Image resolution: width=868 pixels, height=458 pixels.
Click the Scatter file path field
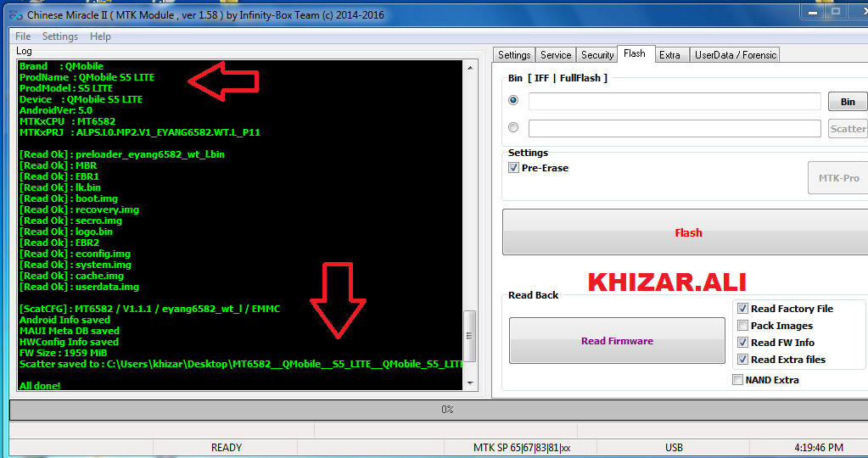675,128
